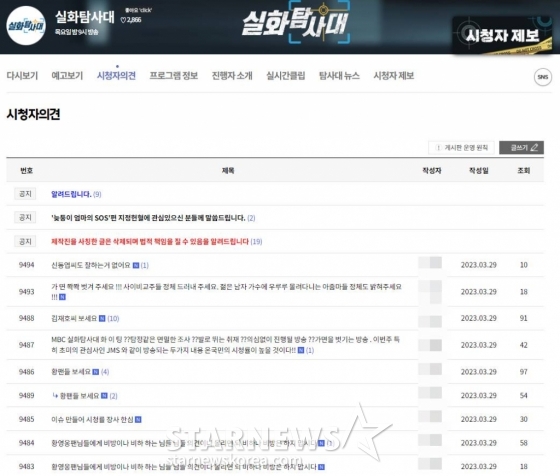Open the 진행자 소개 tab
Image resolution: width=560 pixels, height=476 pixels.
[232, 76]
